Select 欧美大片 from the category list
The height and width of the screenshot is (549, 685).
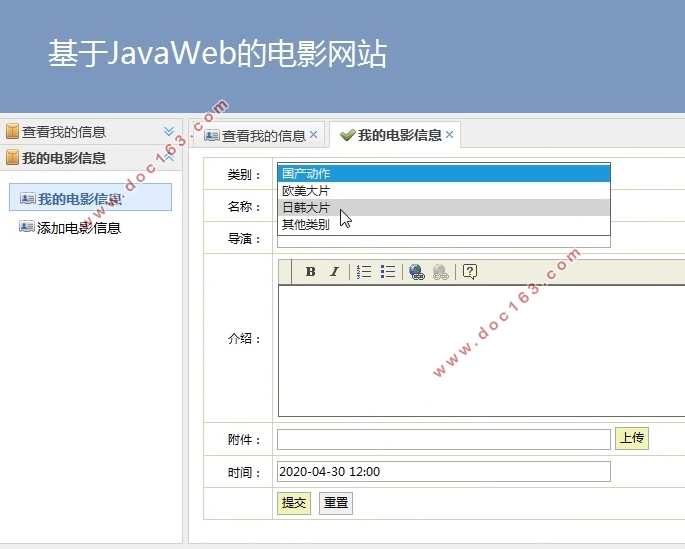point(444,190)
